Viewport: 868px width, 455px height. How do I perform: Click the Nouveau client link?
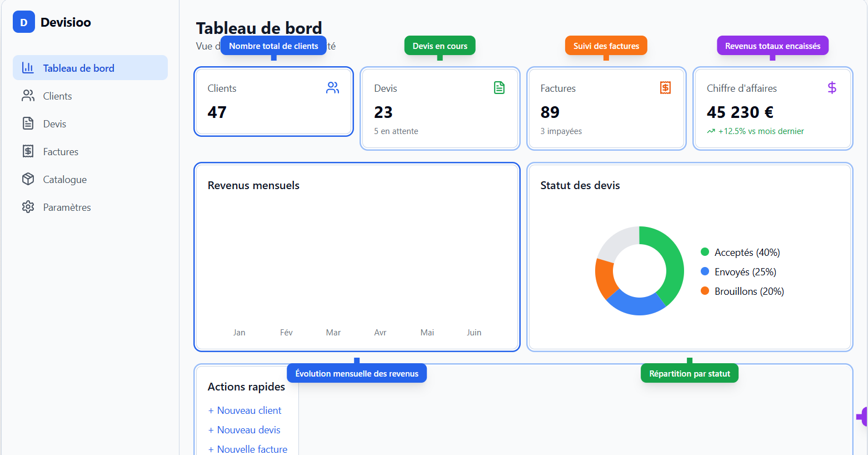point(245,410)
